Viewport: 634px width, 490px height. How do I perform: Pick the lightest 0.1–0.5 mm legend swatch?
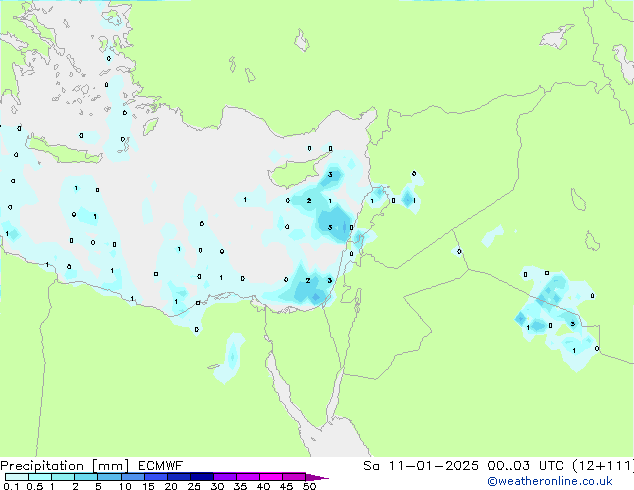click(x=17, y=477)
